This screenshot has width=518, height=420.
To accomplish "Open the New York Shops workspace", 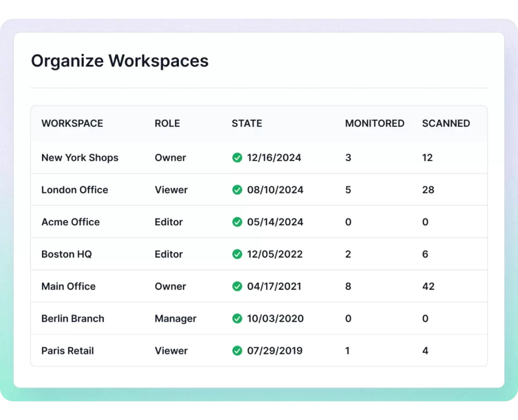I will [80, 158].
